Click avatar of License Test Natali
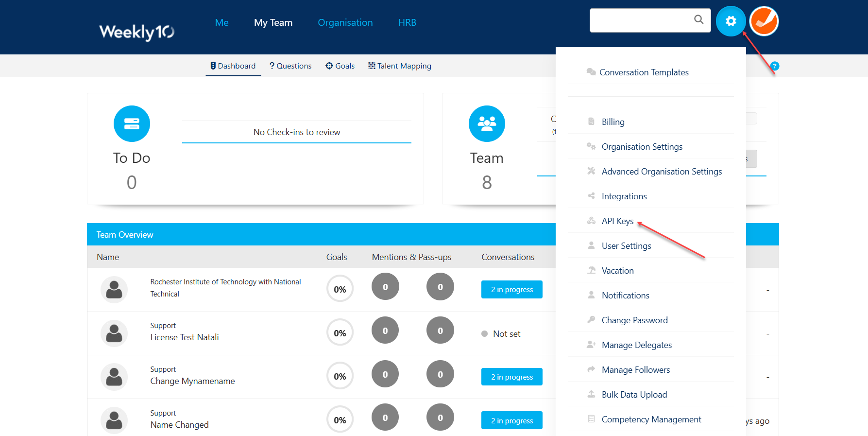The height and width of the screenshot is (436, 868). 114,333
